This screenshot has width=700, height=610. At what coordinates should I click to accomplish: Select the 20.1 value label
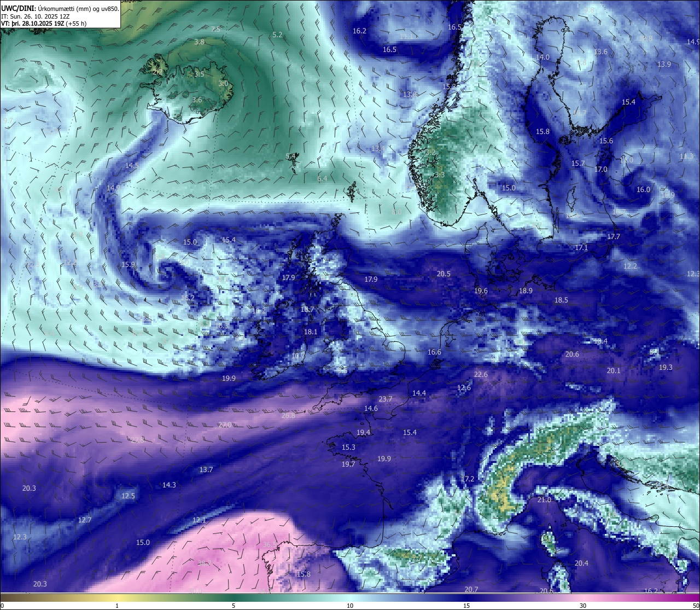tap(614, 370)
